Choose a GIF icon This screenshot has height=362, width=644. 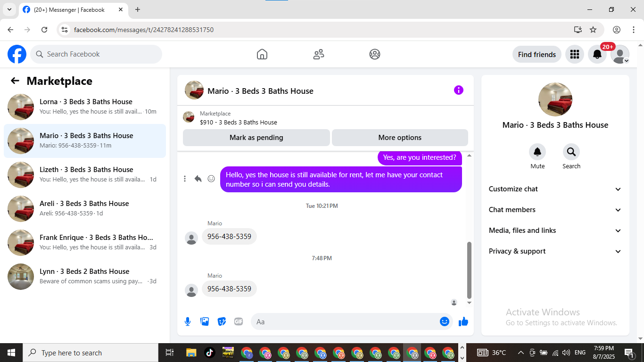(x=239, y=321)
